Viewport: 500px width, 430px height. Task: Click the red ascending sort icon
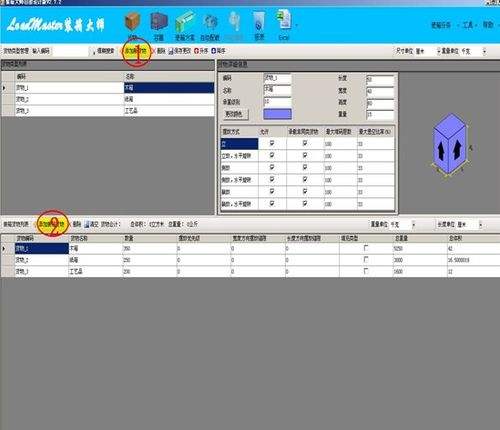pyautogui.click(x=197, y=51)
